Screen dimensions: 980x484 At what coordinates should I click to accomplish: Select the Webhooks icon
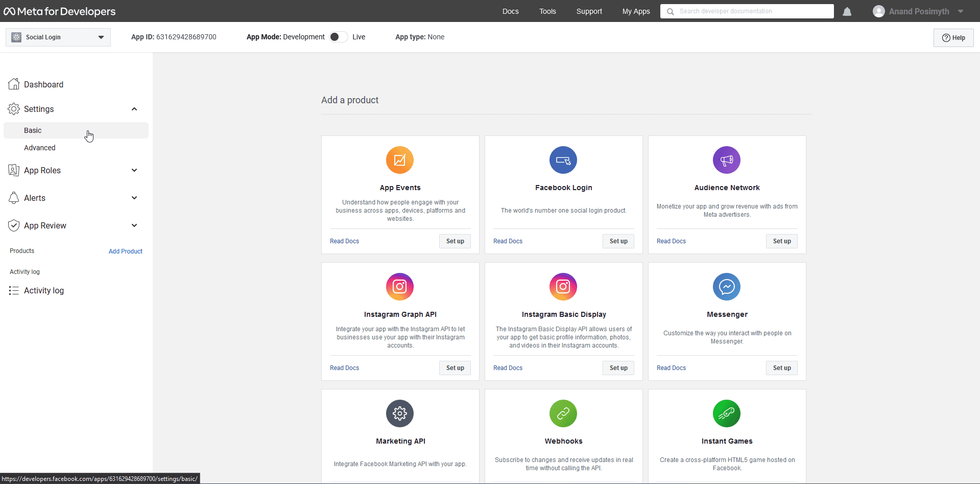pyautogui.click(x=563, y=413)
